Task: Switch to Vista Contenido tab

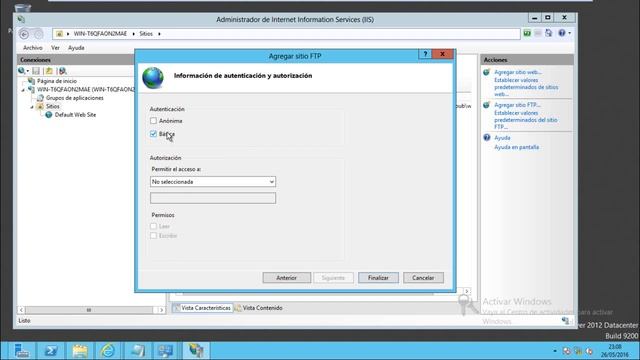Action: [x=259, y=308]
